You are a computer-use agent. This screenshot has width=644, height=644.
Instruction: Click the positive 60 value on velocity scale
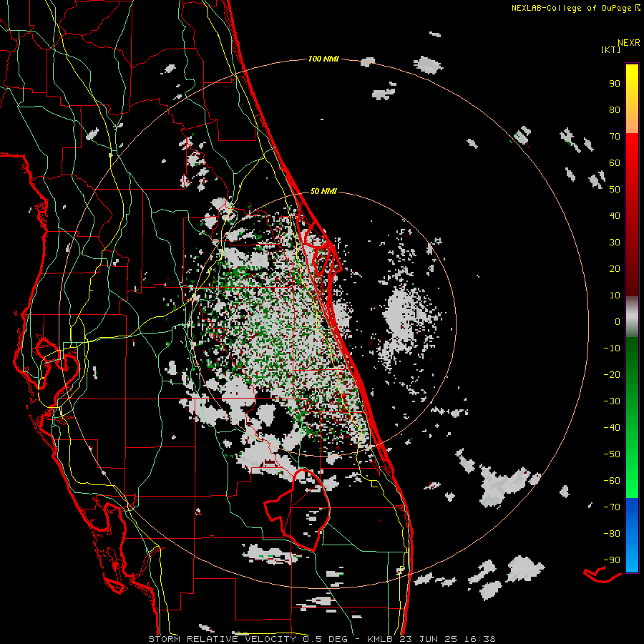click(615, 162)
